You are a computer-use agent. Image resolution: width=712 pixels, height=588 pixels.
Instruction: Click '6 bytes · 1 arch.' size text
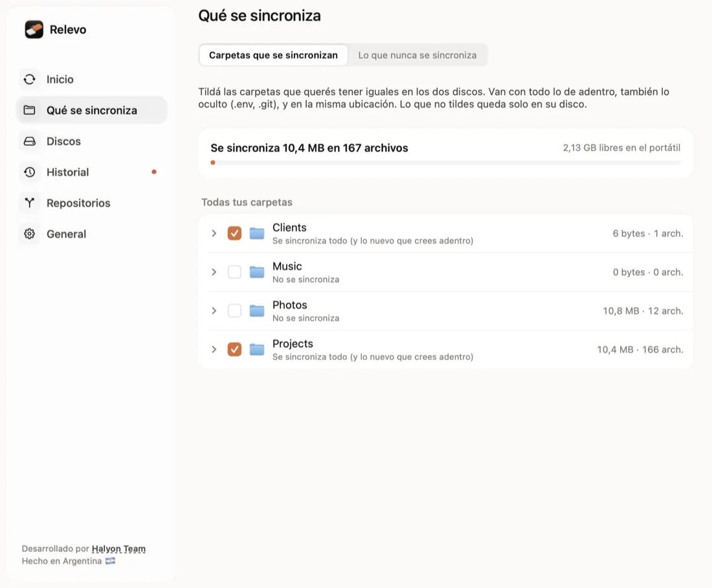pyautogui.click(x=648, y=234)
